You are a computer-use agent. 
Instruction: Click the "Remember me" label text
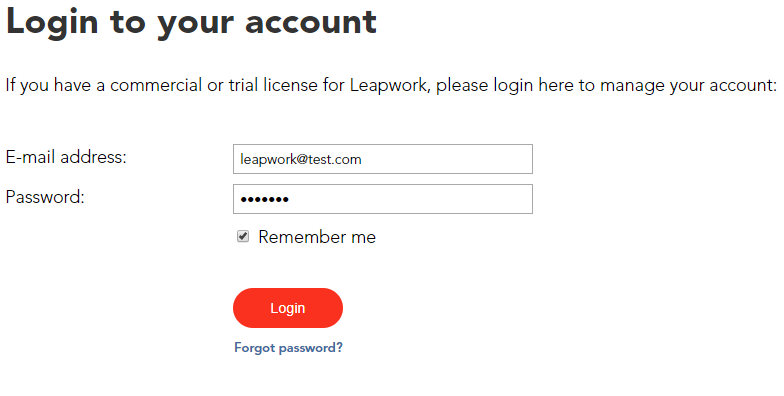(317, 237)
